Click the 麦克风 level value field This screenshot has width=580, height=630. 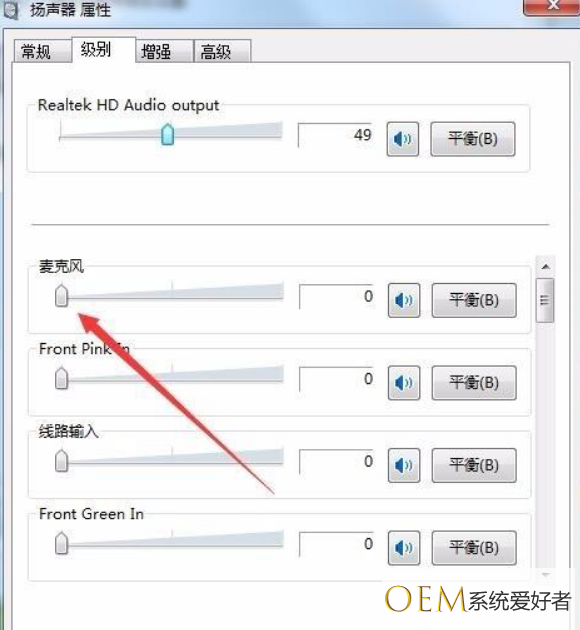(x=337, y=297)
